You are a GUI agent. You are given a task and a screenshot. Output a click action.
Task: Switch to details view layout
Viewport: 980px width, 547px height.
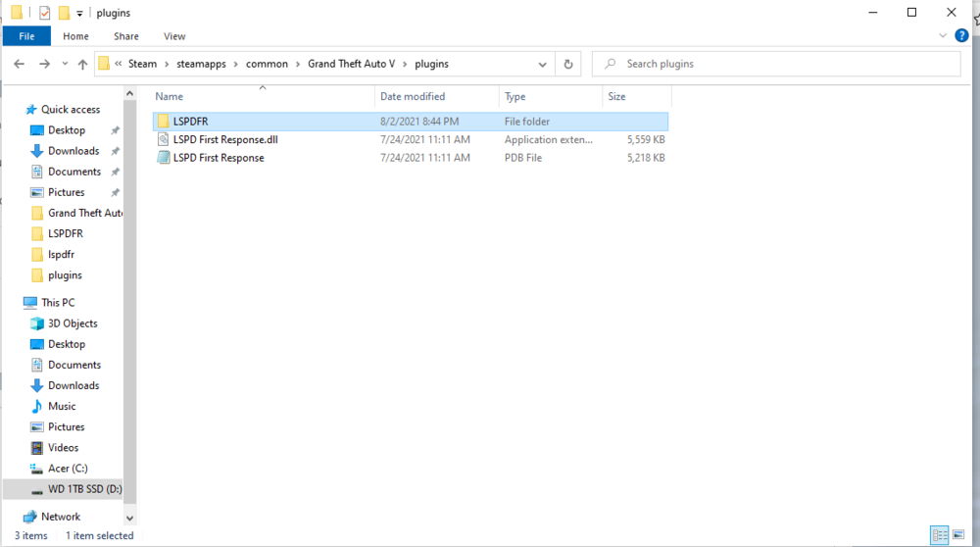pos(940,535)
